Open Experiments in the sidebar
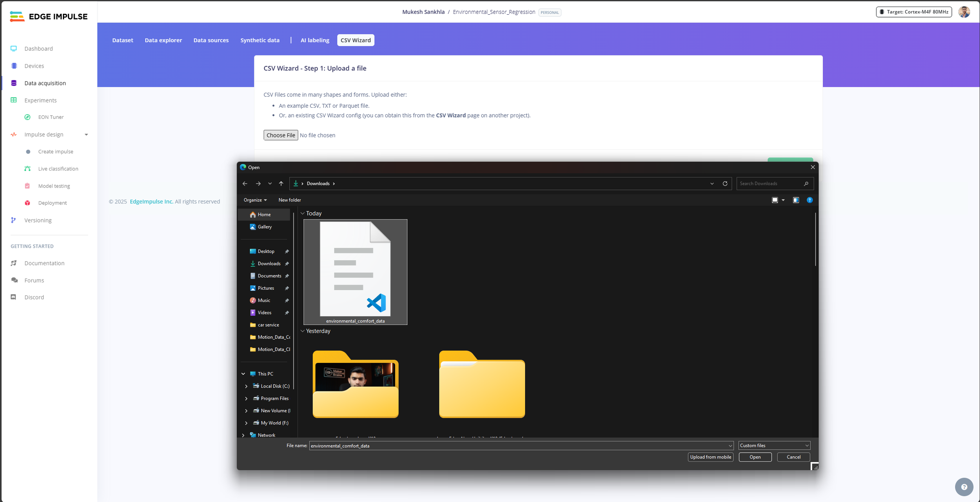The height and width of the screenshot is (502, 980). 40,100
